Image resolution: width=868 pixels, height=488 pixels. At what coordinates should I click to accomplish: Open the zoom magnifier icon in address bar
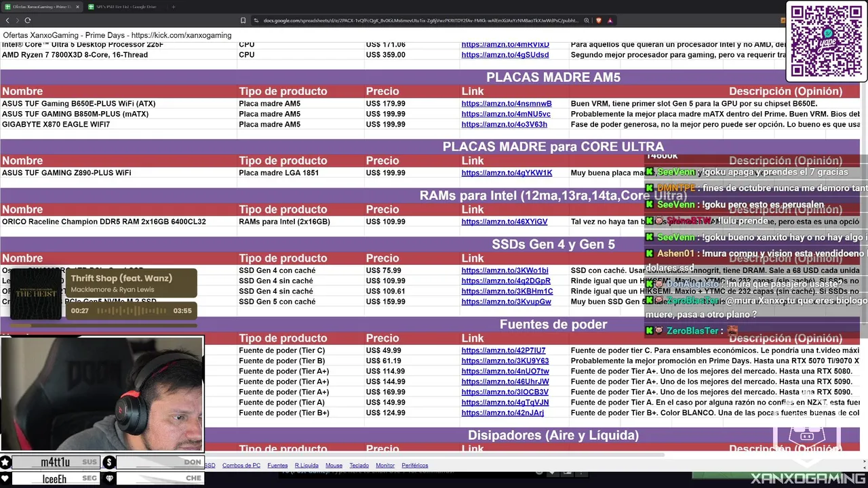(587, 20)
